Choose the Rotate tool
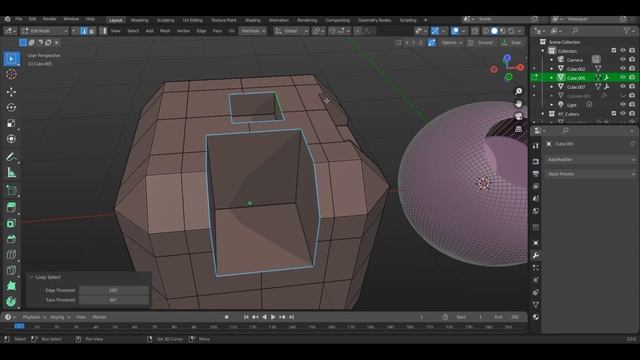640x360 pixels. point(11,107)
